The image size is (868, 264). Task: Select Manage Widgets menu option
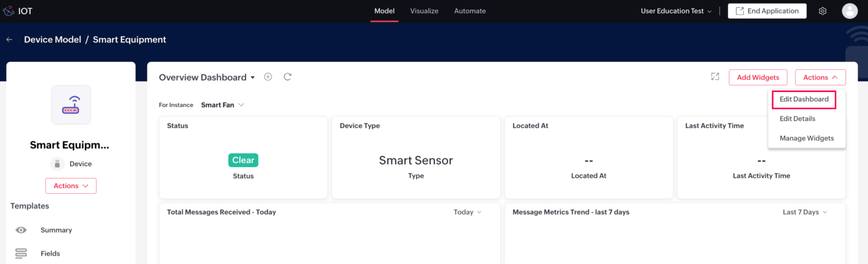pos(806,138)
